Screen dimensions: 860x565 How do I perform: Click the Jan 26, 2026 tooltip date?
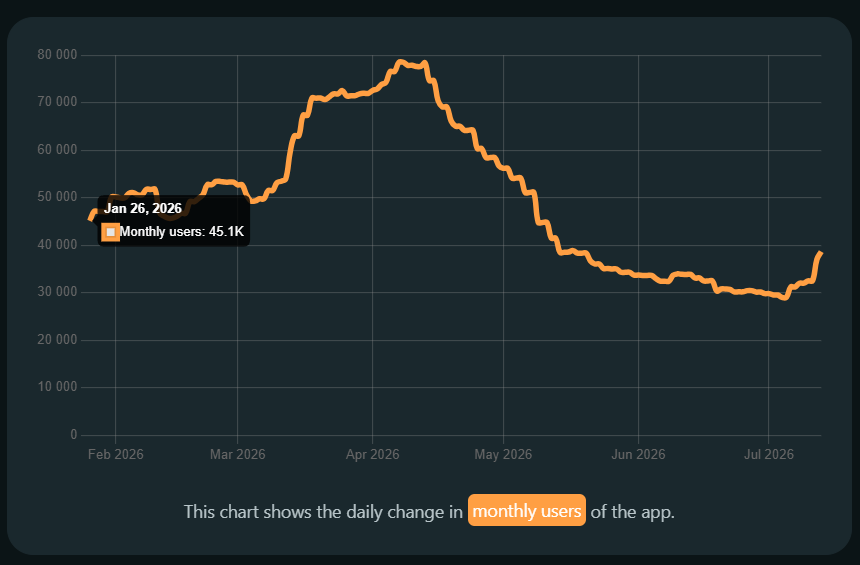143,208
